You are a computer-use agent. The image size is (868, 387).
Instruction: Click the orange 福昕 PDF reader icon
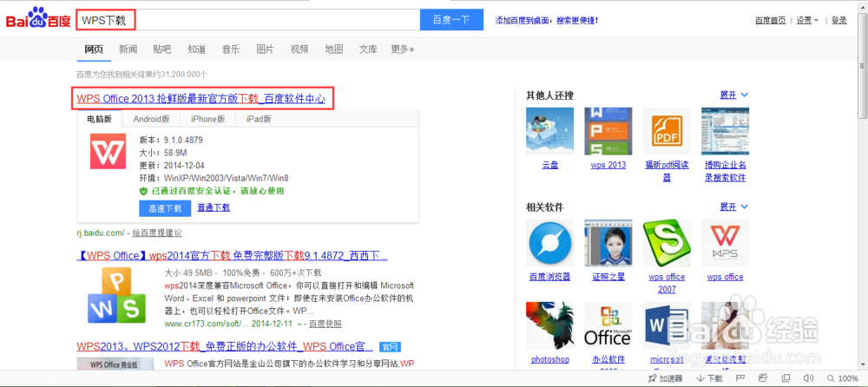[x=667, y=131]
